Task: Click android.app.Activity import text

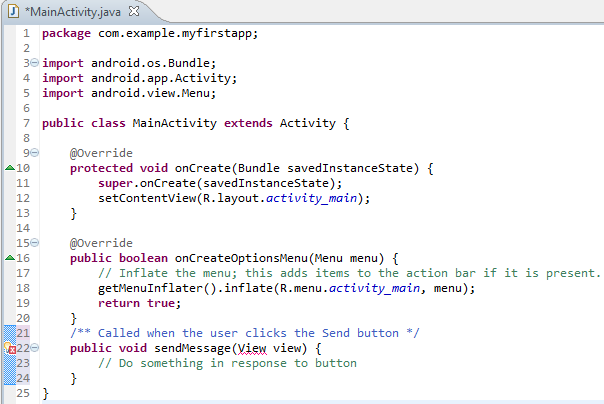Action: (161, 78)
